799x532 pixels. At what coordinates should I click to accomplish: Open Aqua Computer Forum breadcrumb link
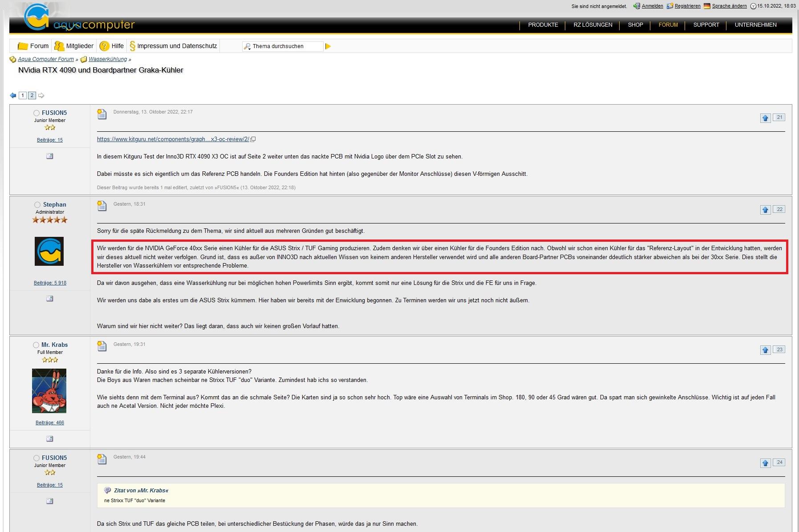pos(46,59)
